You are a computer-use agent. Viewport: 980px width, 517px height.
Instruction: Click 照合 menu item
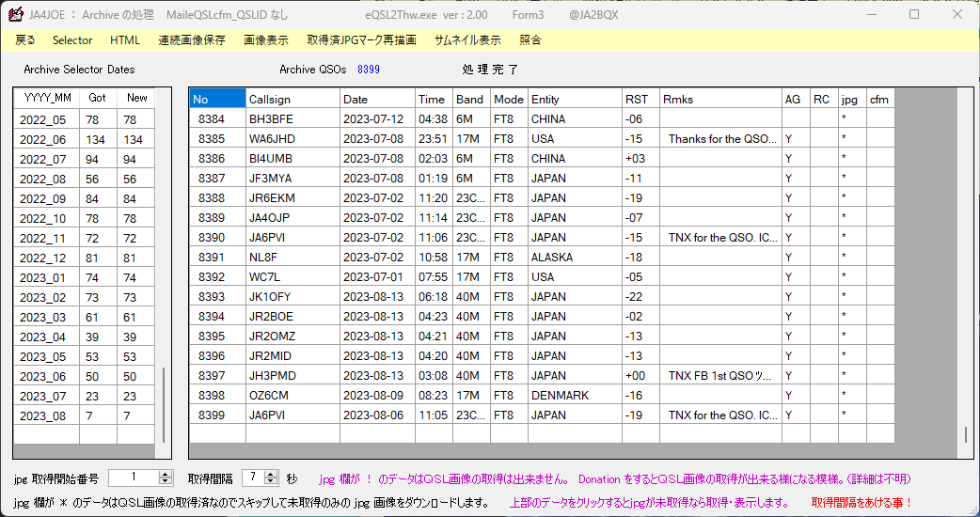[530, 40]
